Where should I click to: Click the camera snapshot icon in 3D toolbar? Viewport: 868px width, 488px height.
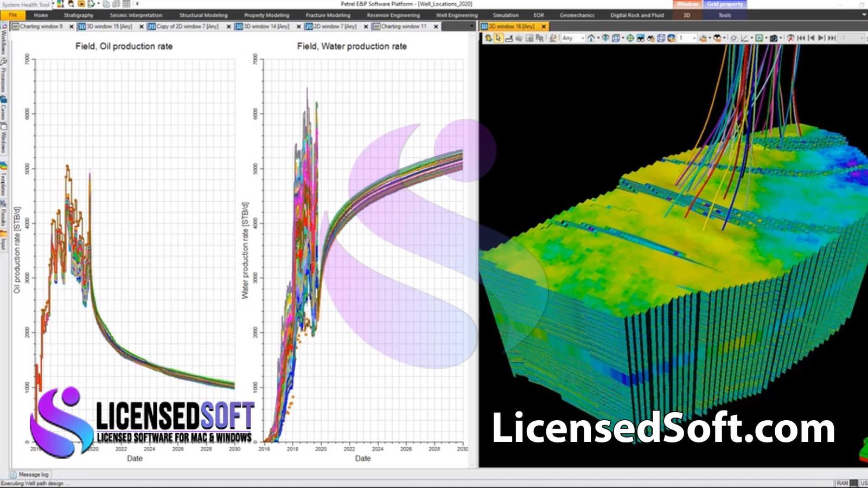coord(774,38)
